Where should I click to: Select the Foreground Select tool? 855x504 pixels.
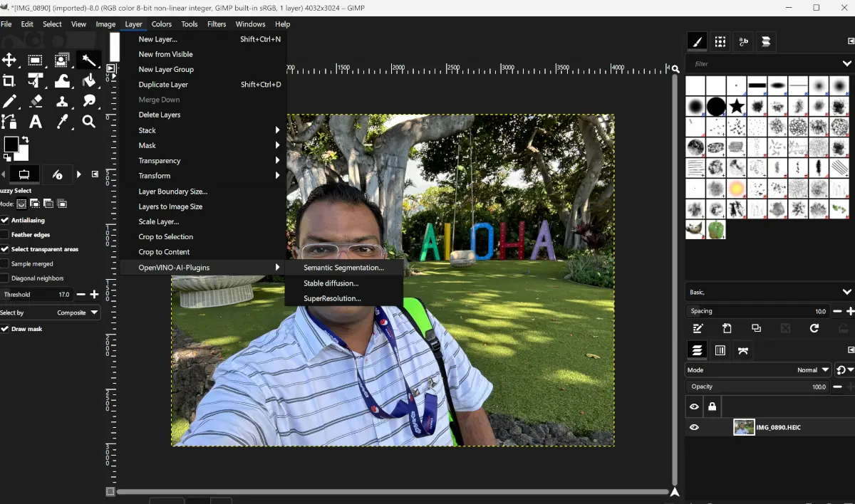pos(62,61)
